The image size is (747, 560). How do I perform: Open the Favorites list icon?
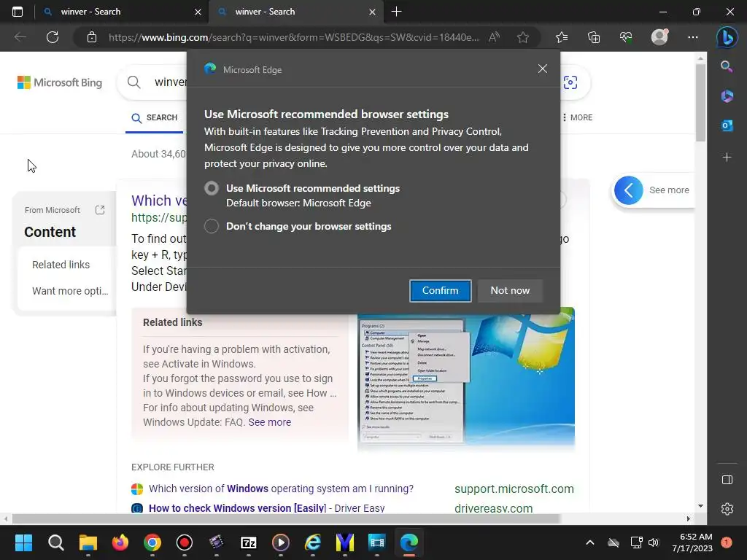click(x=562, y=37)
